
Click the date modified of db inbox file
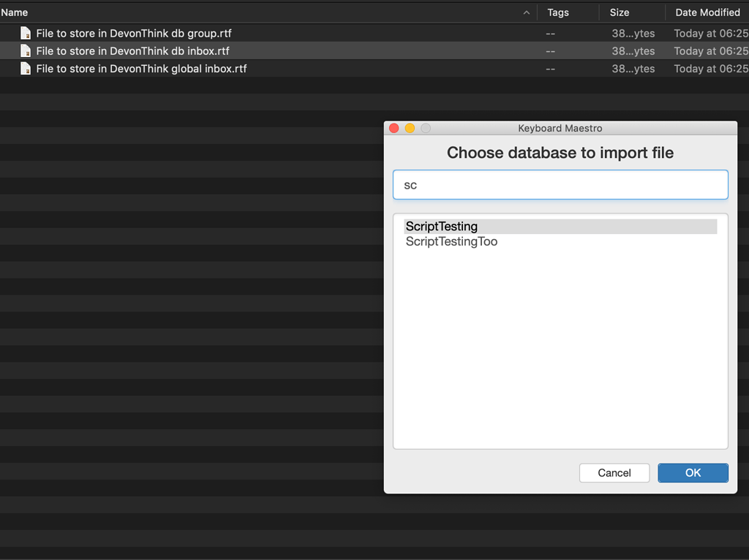point(711,51)
